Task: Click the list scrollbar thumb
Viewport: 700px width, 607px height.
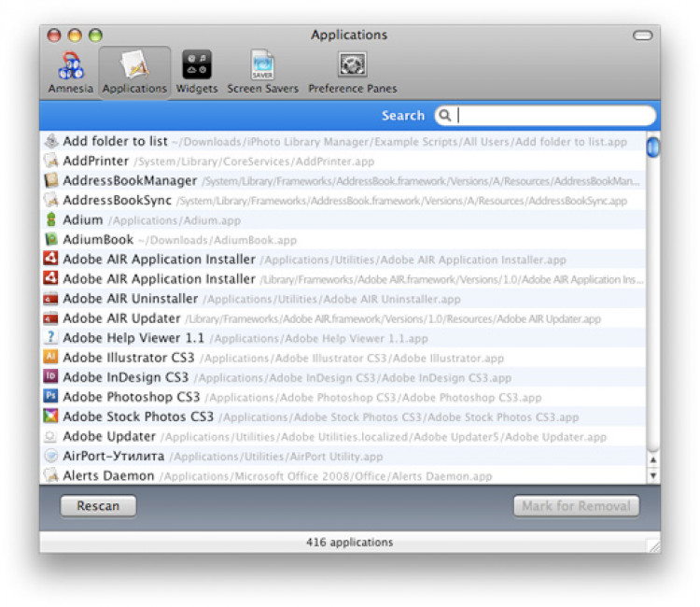Action: pyautogui.click(x=652, y=148)
